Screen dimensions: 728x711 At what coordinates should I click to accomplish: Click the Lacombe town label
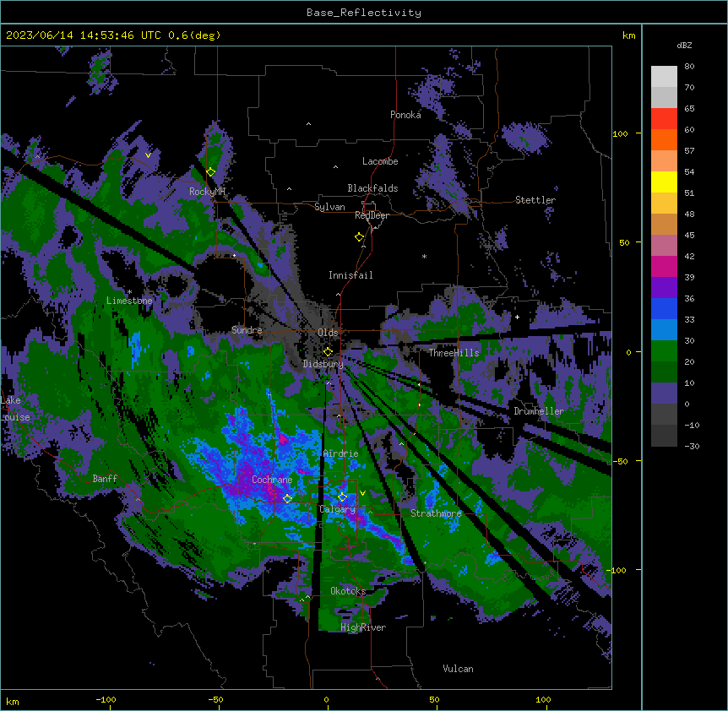(380, 161)
